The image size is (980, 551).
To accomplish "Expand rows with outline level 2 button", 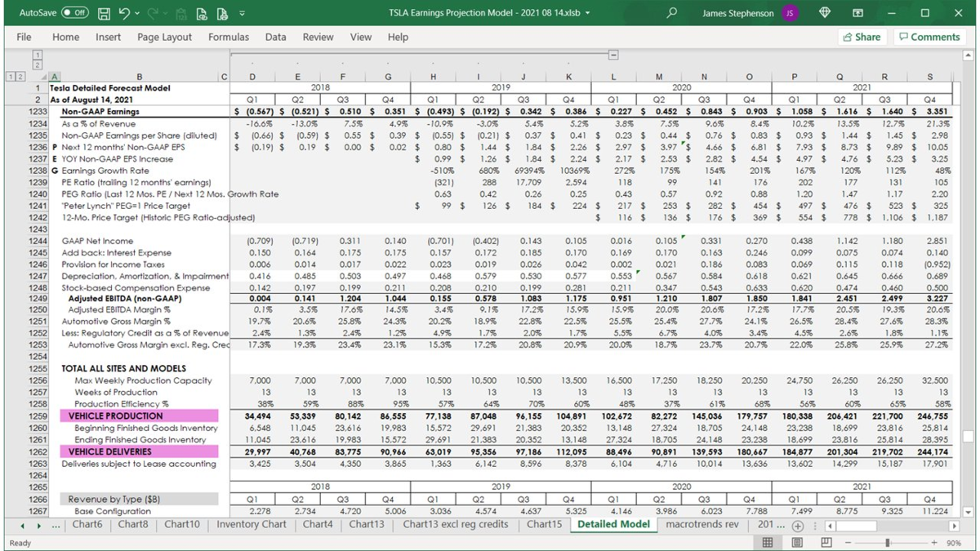I will pyautogui.click(x=20, y=76).
